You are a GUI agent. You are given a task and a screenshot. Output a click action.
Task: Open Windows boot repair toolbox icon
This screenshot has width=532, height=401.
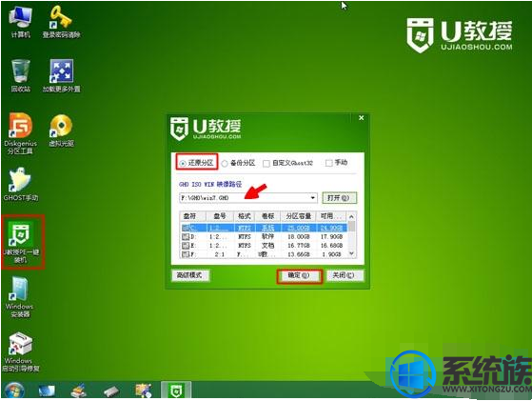(20, 351)
